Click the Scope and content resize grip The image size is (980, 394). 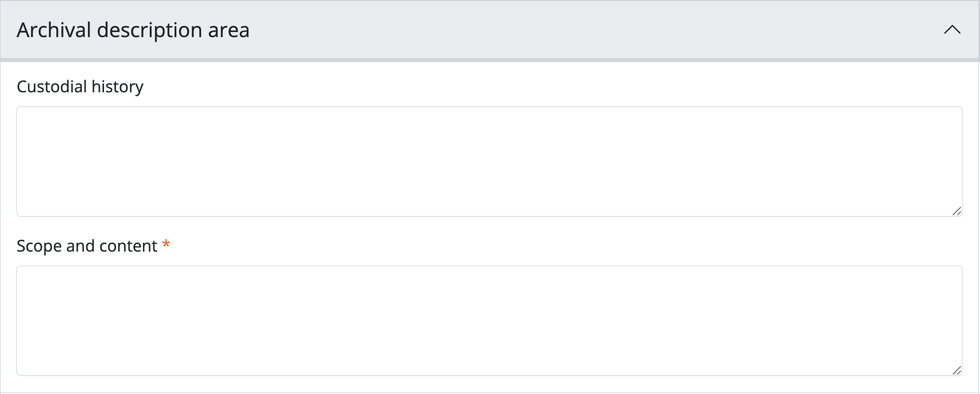(956, 370)
